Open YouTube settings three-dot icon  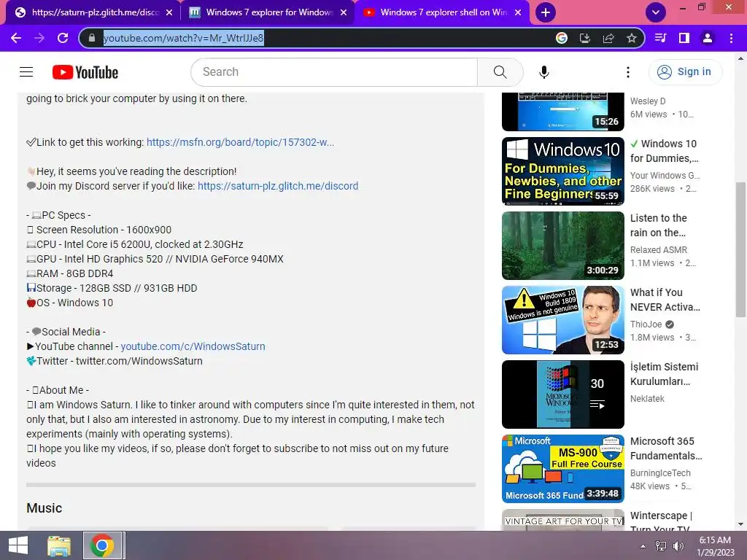(628, 72)
